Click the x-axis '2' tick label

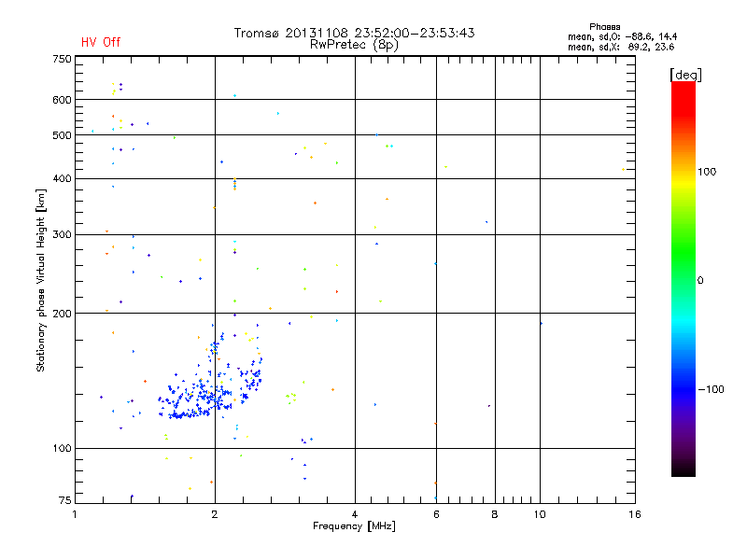215,514
